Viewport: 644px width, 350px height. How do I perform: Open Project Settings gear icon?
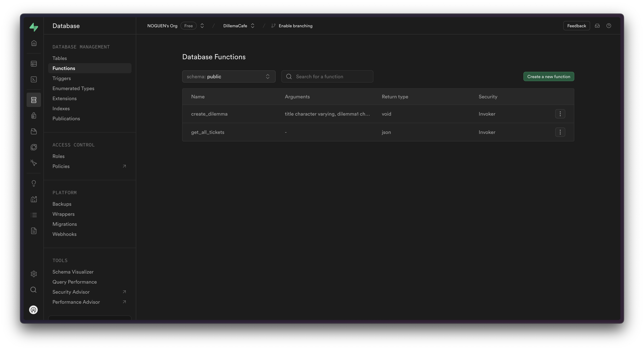34,274
